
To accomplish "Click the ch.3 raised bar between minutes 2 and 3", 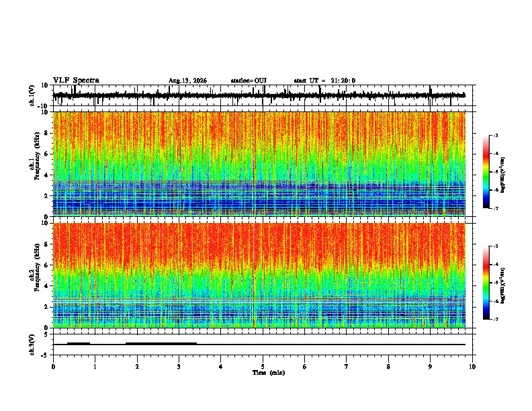I will tap(161, 344).
